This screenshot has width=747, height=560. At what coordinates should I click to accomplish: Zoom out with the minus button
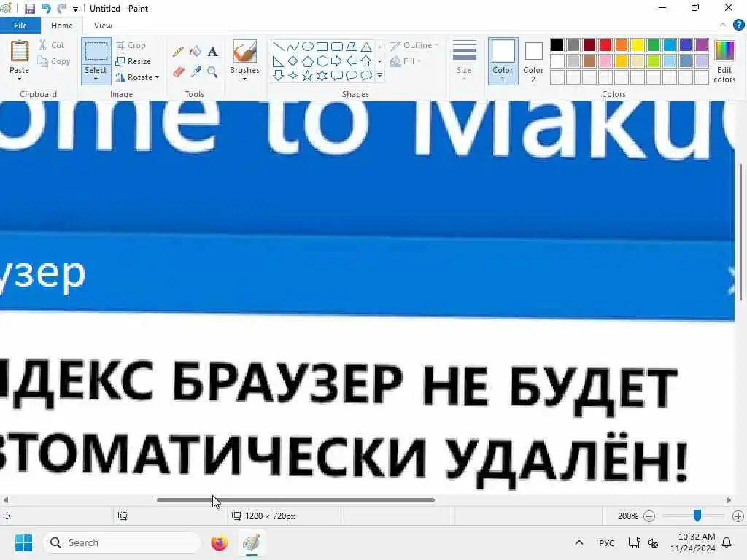pyautogui.click(x=649, y=516)
